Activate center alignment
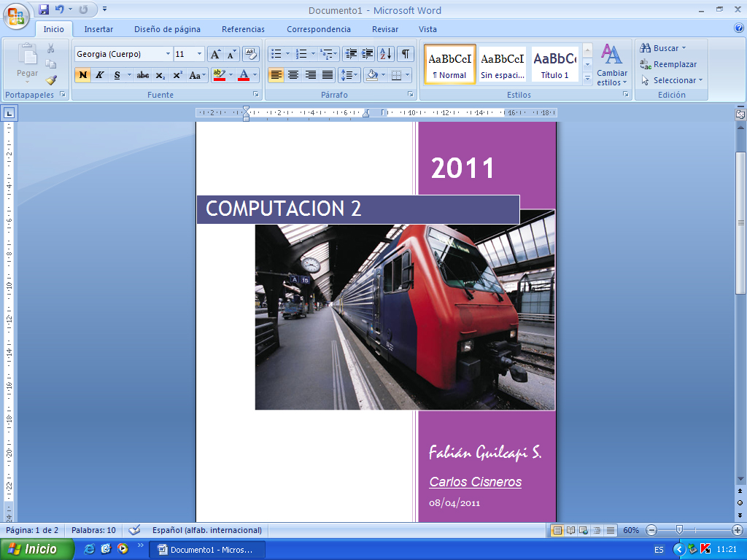The width and height of the screenshot is (747, 560). tap(295, 75)
